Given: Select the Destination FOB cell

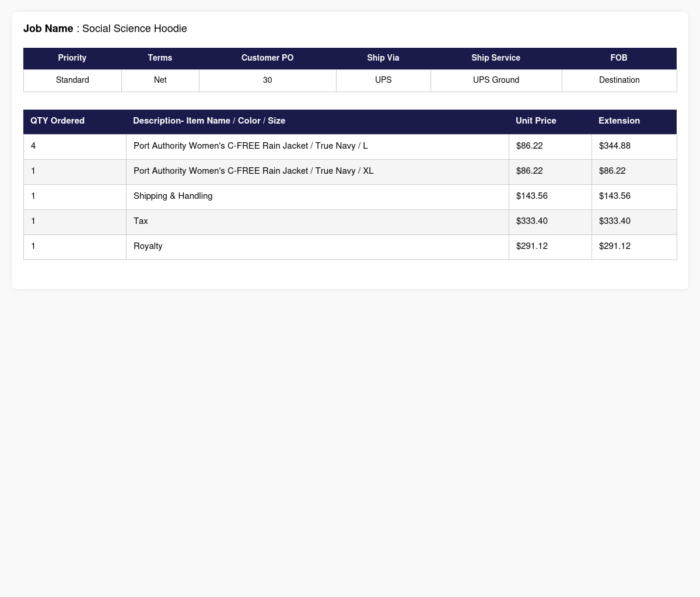Looking at the screenshot, I should click(619, 80).
